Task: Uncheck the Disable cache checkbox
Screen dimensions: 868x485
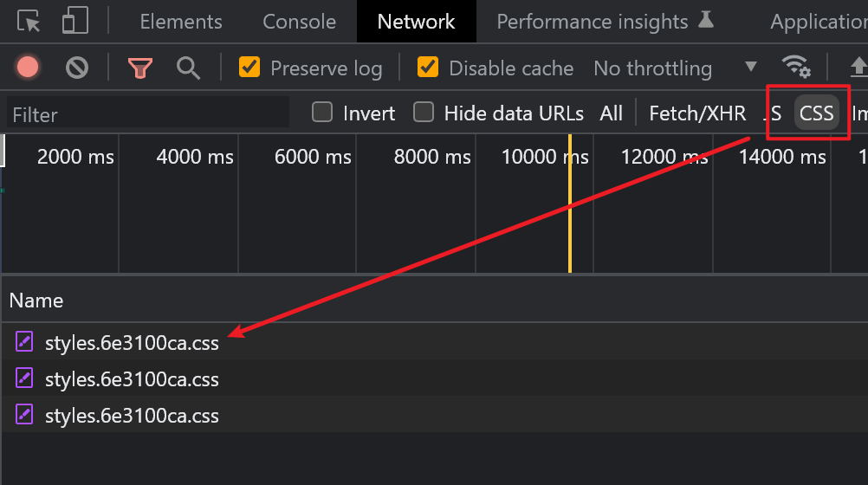Action: pyautogui.click(x=428, y=68)
